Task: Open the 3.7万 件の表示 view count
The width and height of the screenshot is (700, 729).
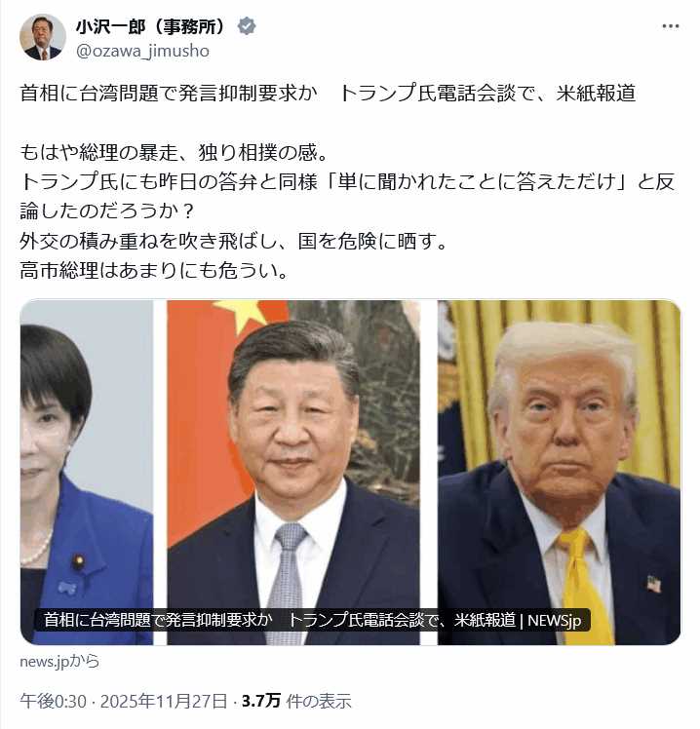Action: 296,701
